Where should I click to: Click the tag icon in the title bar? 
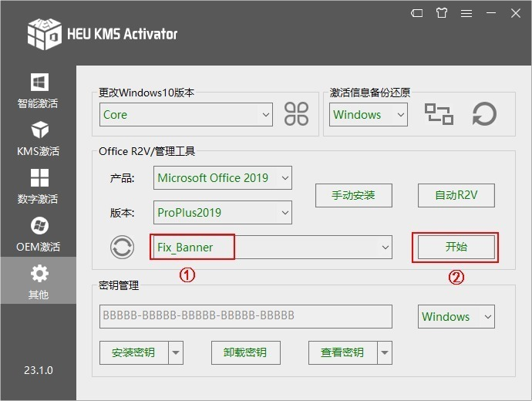click(416, 12)
